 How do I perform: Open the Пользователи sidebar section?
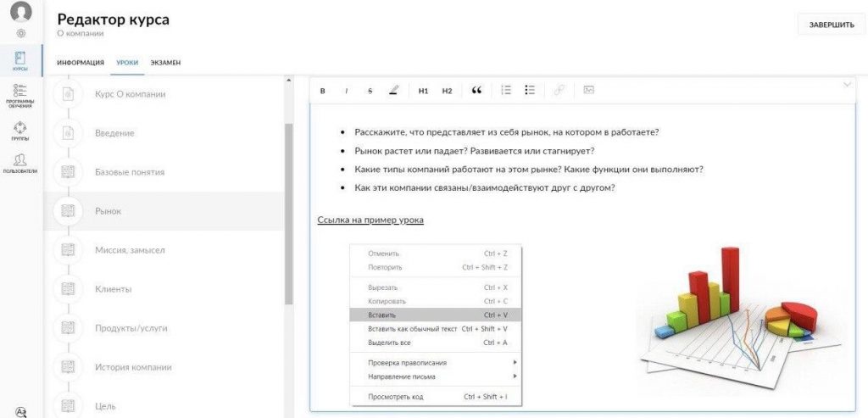coord(20,164)
